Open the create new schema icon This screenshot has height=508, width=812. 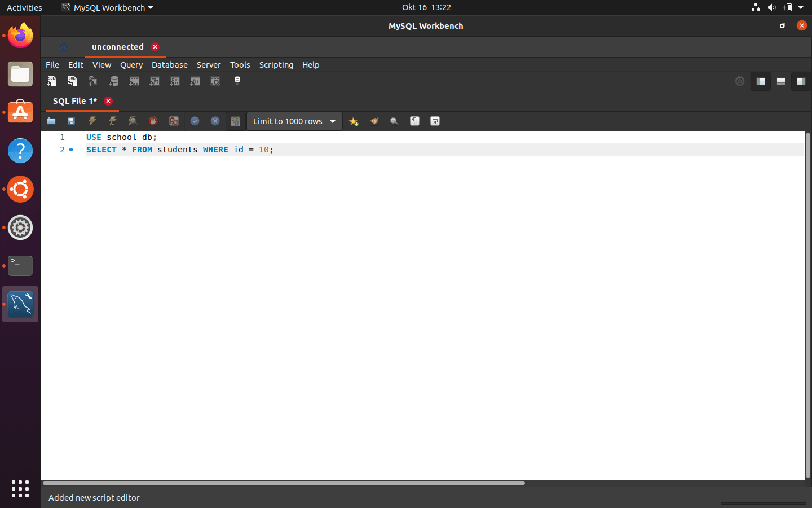point(114,81)
